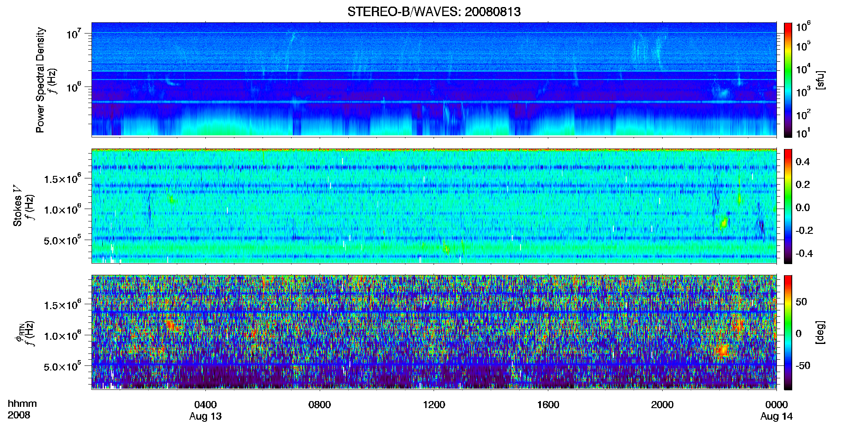Click the phi RTN spectrogram panel
Viewport: 868px width, 447px height.
pyautogui.click(x=434, y=332)
